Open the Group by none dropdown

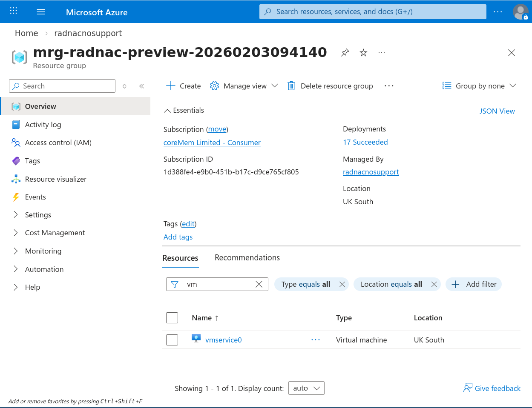point(480,86)
